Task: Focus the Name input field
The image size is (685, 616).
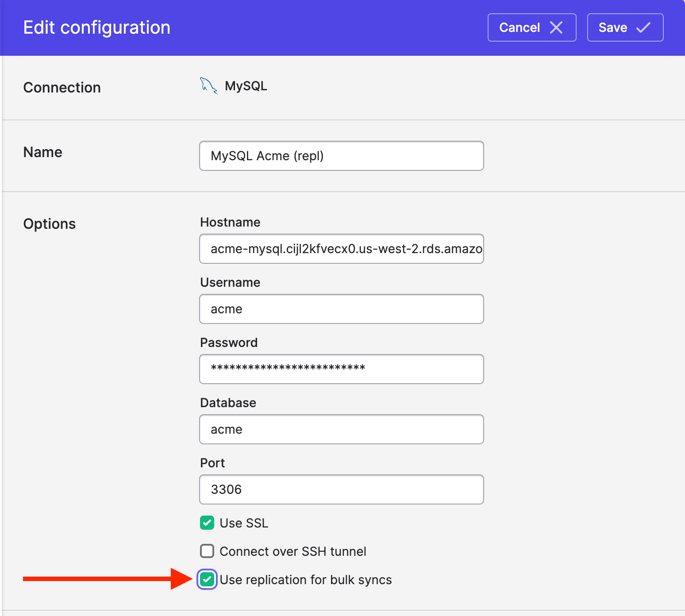Action: (342, 156)
